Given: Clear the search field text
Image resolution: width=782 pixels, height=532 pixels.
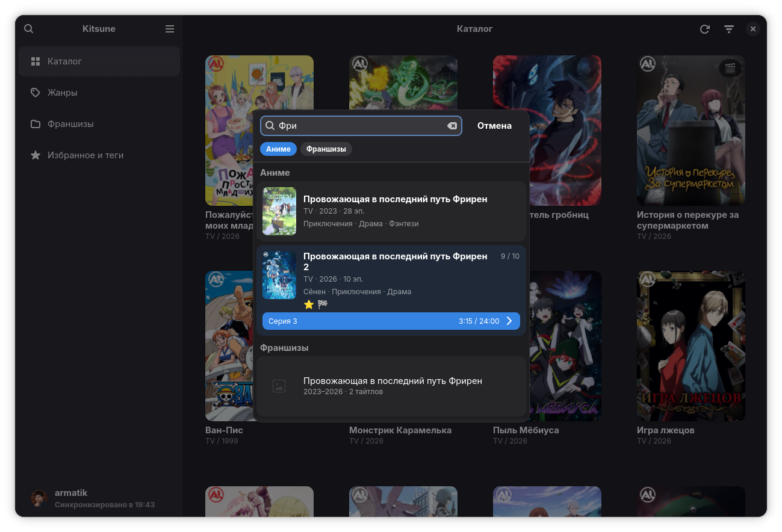Looking at the screenshot, I should (452, 126).
